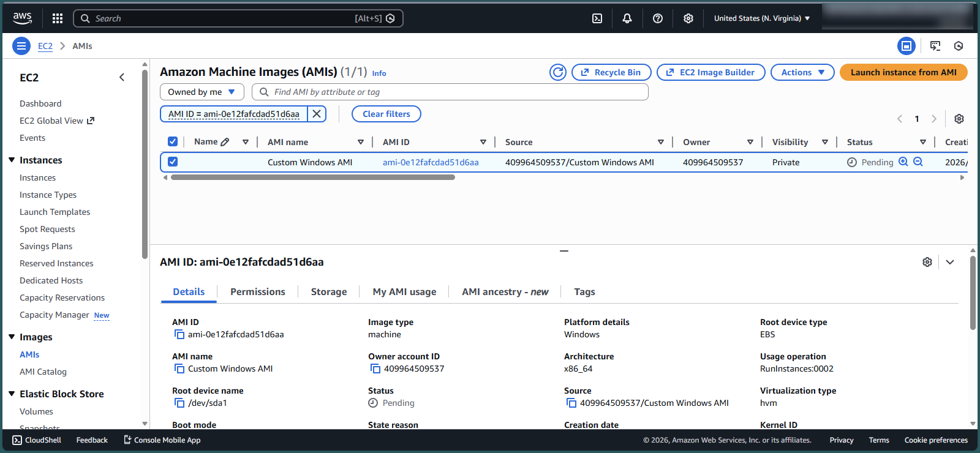Collapse the Instances sidebar section
980x453 pixels.
12,160
